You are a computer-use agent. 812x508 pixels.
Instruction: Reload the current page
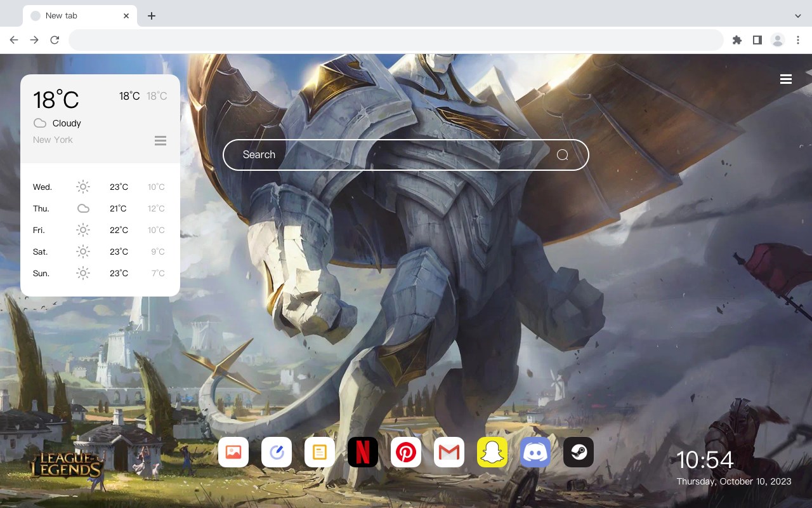click(x=55, y=40)
